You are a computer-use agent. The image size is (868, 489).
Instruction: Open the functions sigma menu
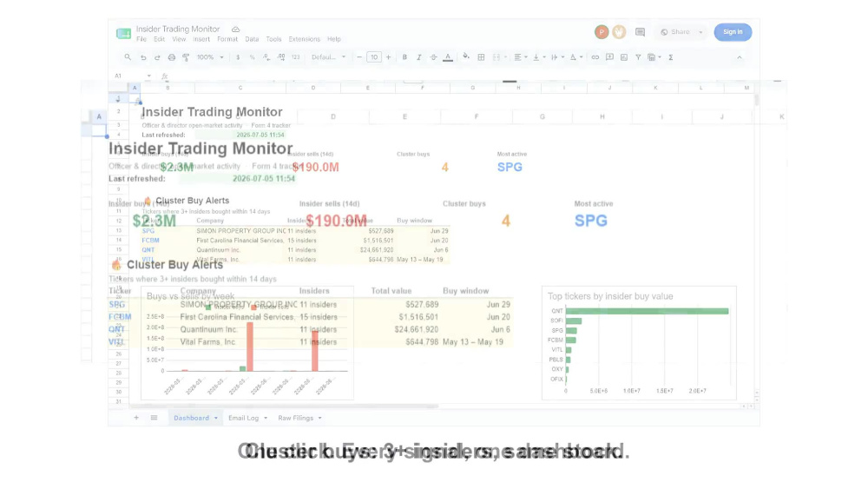pyautogui.click(x=671, y=57)
